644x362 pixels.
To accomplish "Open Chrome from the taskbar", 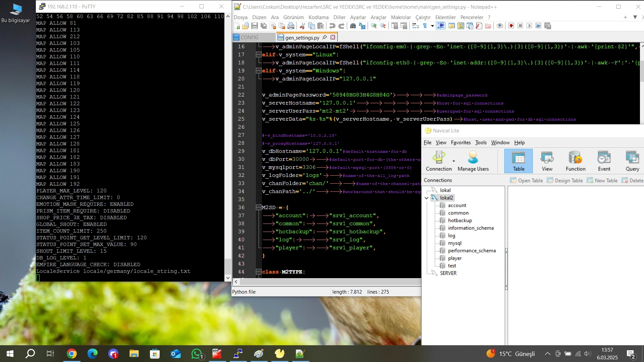I will coord(71,354).
